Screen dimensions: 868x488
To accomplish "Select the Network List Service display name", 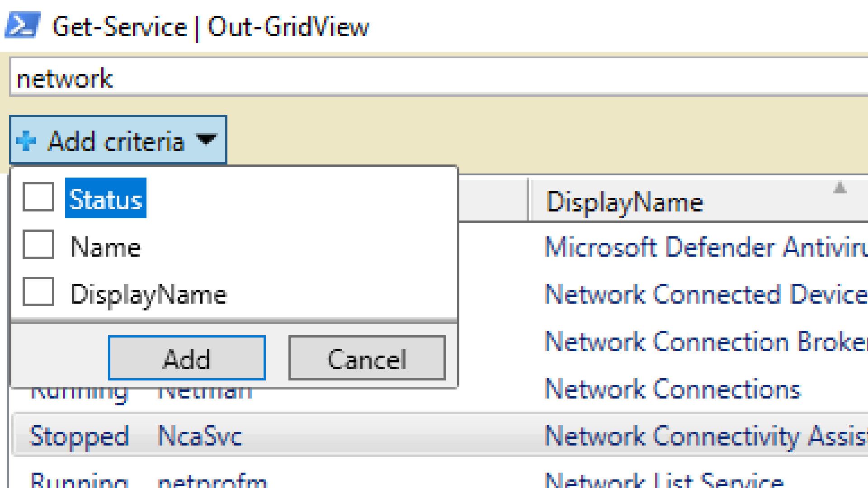I will [664, 480].
